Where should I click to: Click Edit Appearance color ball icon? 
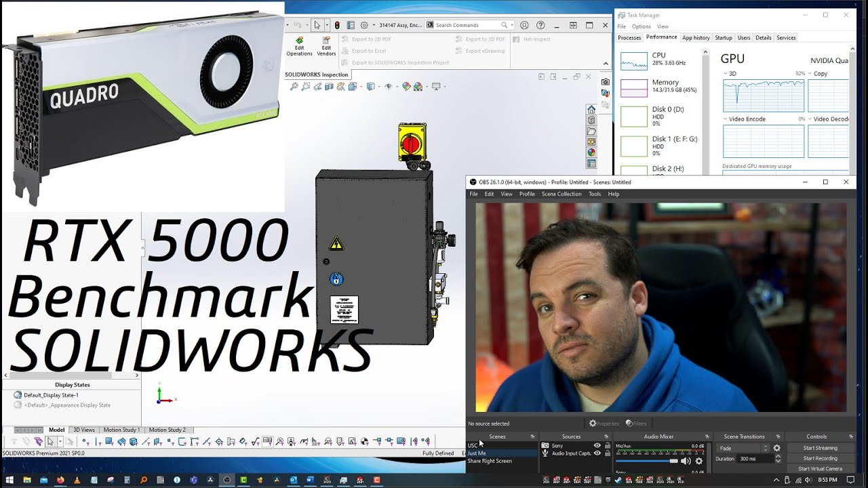pos(406,86)
